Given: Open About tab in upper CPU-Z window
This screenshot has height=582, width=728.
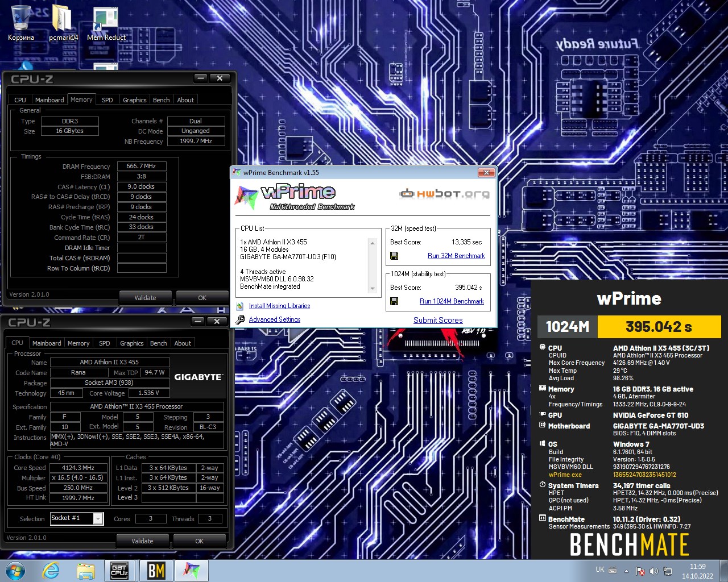Looking at the screenshot, I should (x=185, y=100).
